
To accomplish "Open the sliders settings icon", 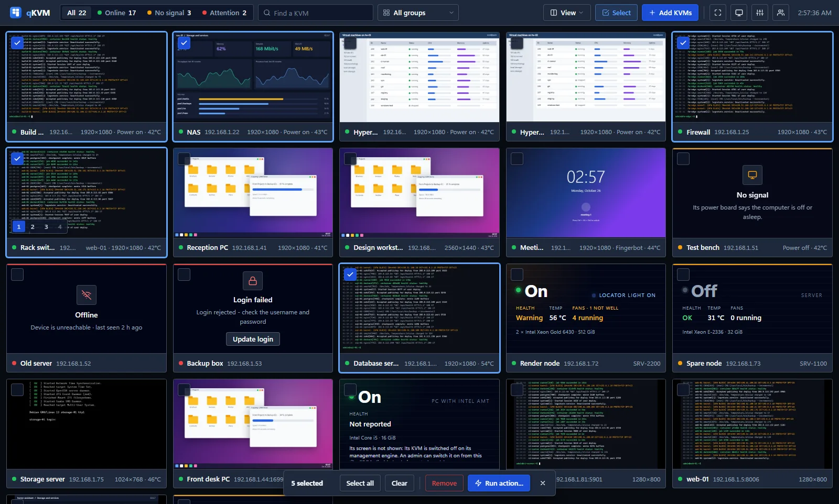I will tap(760, 13).
